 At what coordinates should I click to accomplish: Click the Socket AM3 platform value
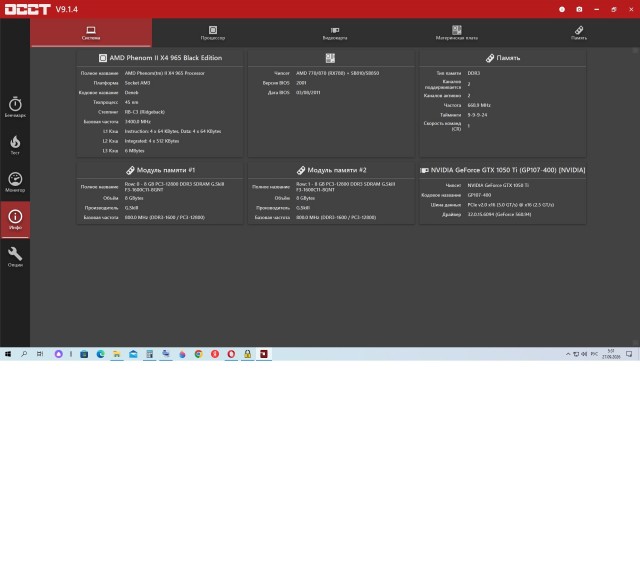138,83
